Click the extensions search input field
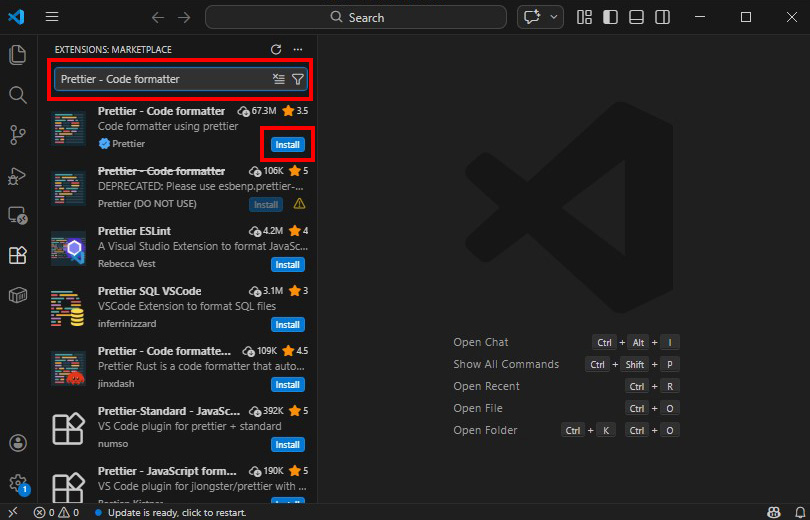Screen dimensions: 810x520 [x=160, y=79]
